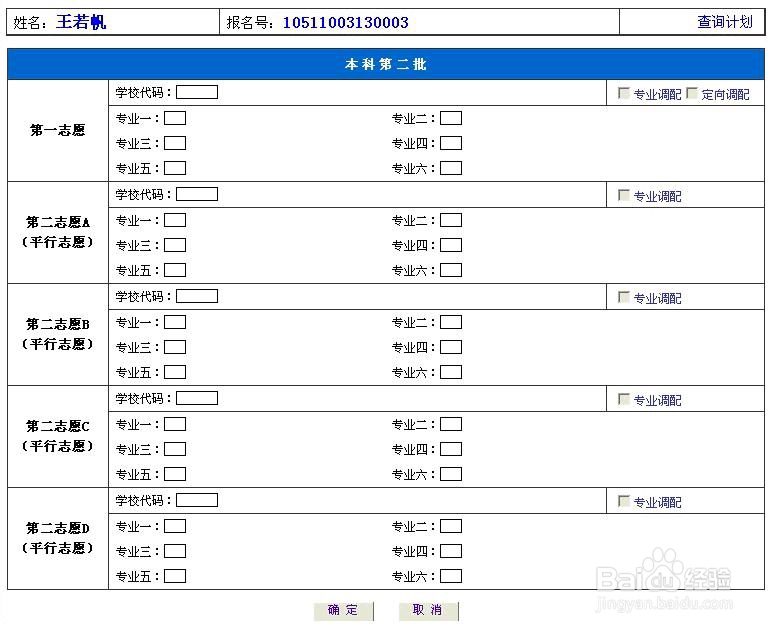This screenshot has width=777, height=631.
Task: Pick 专业四 input in 第二志愿C
Action: (x=451, y=449)
